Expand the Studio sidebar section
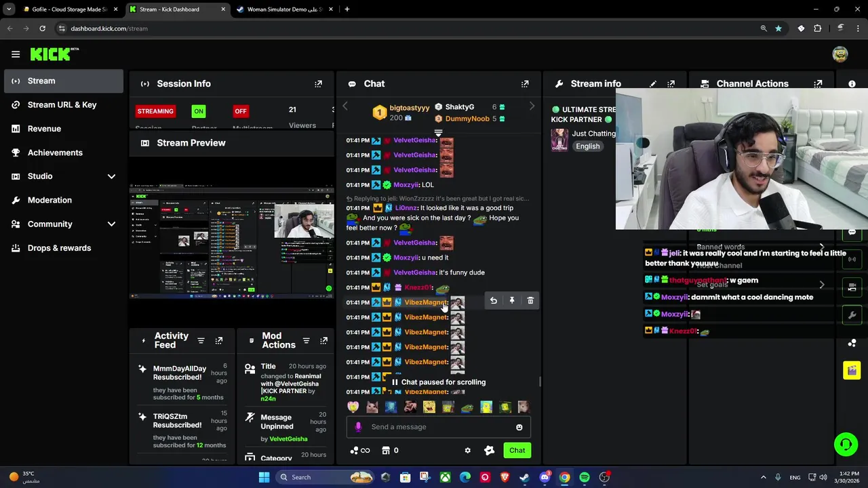Image resolution: width=868 pixels, height=488 pixels. click(x=111, y=176)
